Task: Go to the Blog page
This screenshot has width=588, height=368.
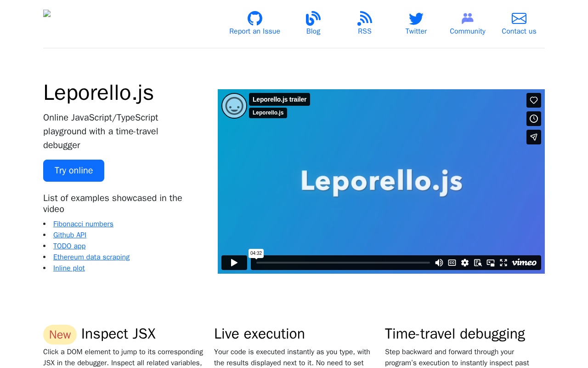Action: pos(313,24)
